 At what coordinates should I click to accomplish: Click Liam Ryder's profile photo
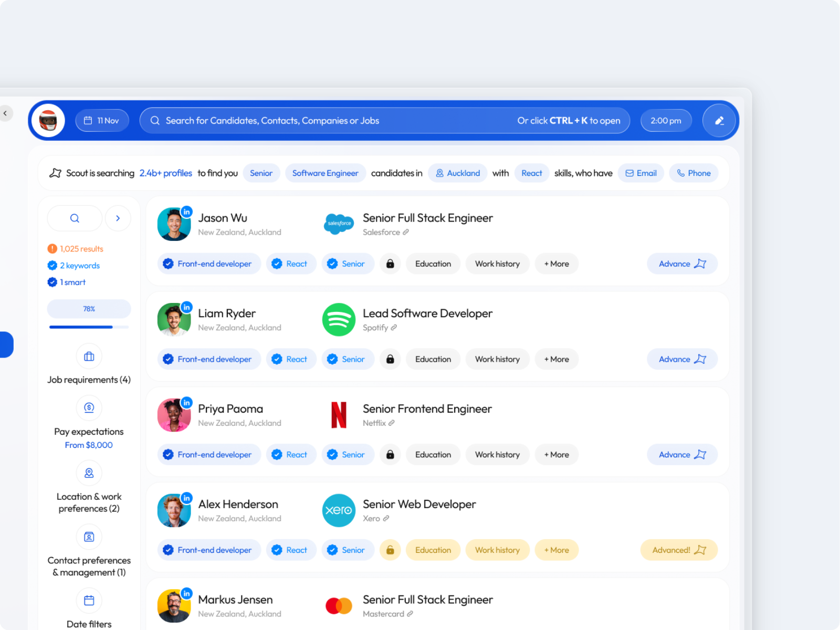[x=174, y=320]
